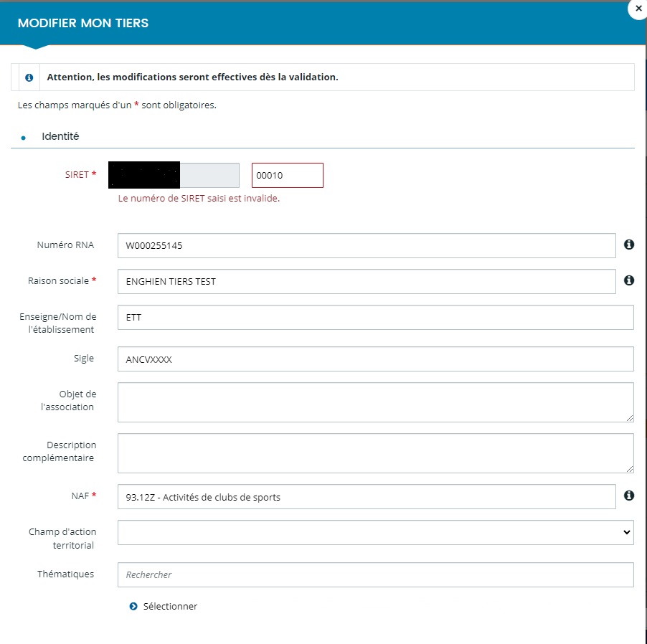Click the NAF field with 93.12Z value
This screenshot has width=647, height=644.
tap(367, 497)
